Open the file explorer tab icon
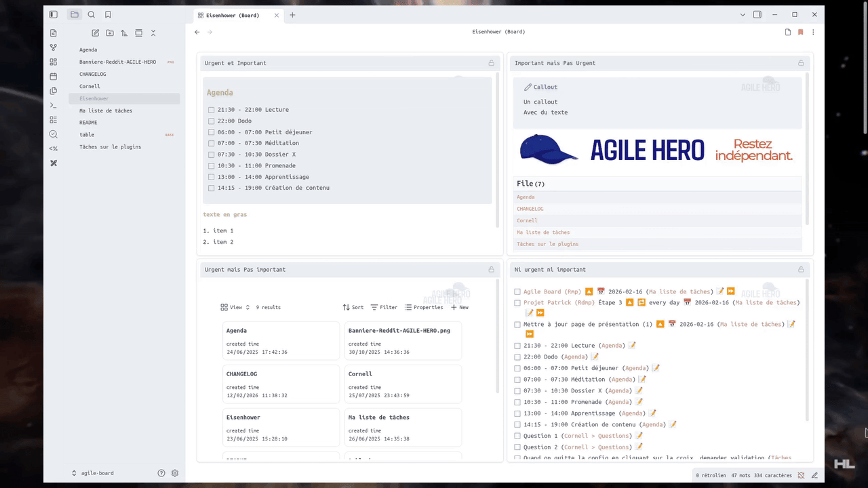 (75, 14)
